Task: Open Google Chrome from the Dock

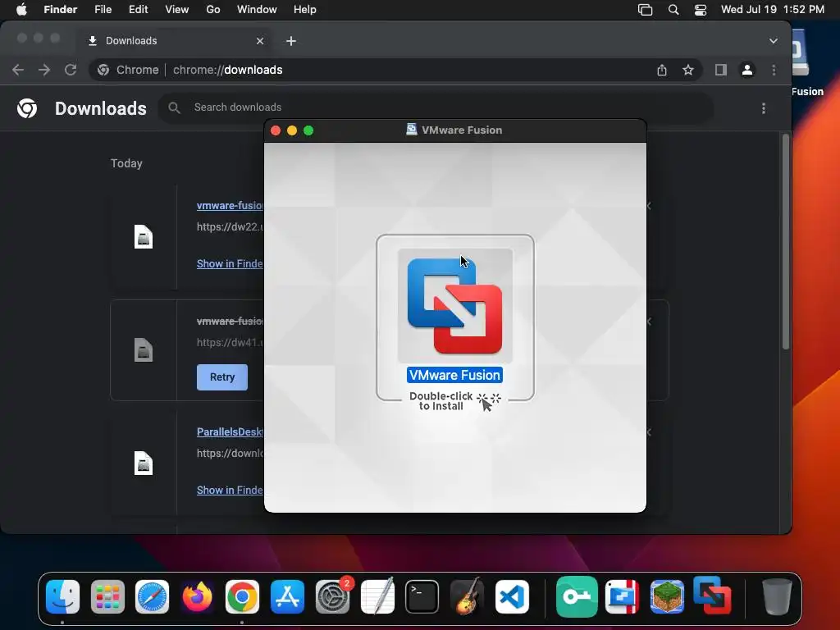Action: 242,597
